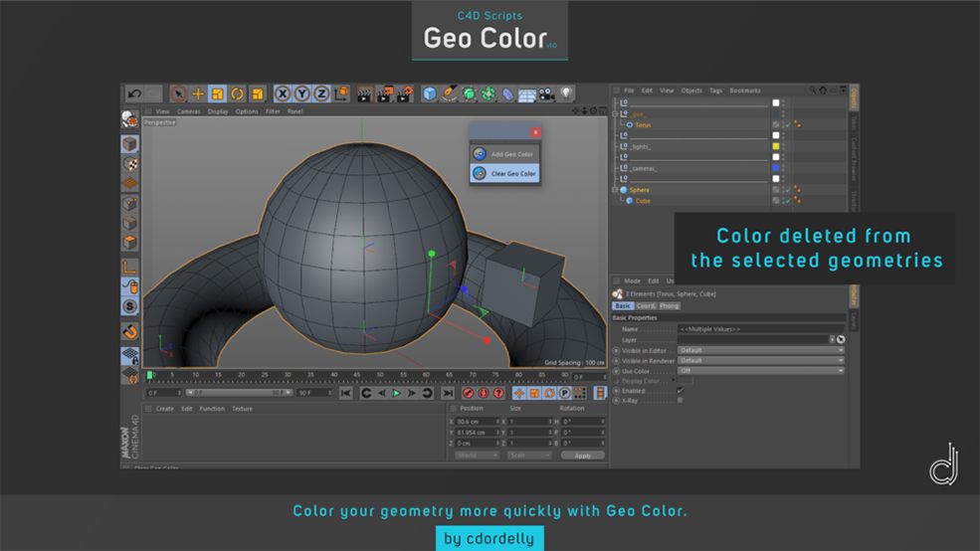This screenshot has width=980, height=551.
Task: Activate the Scale tool
Action: tap(218, 93)
